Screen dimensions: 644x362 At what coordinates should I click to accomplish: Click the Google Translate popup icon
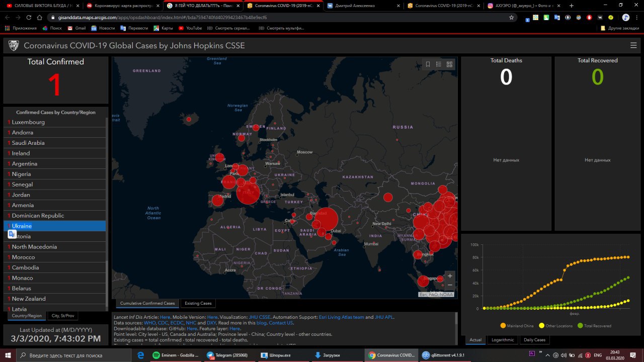13,234
